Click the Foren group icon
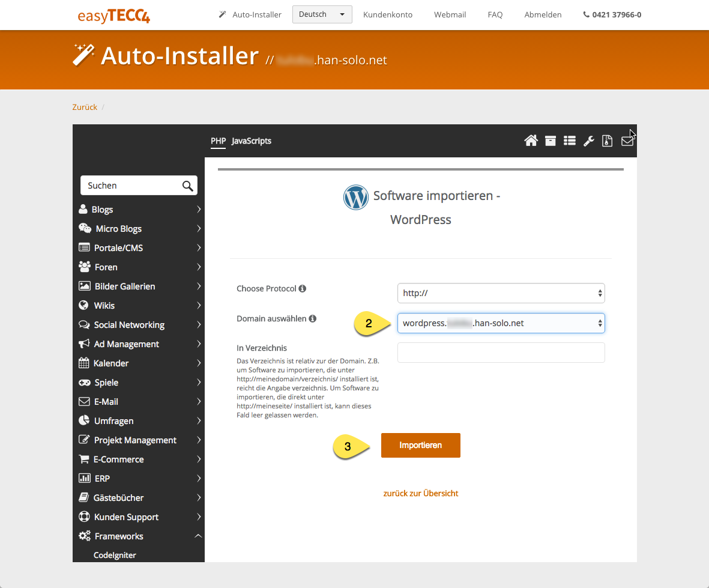 85,267
